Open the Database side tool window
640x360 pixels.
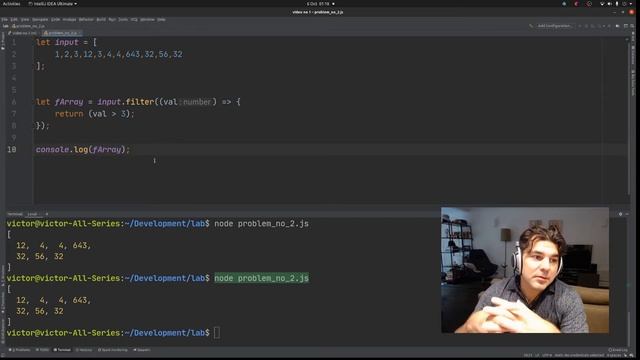point(633,55)
